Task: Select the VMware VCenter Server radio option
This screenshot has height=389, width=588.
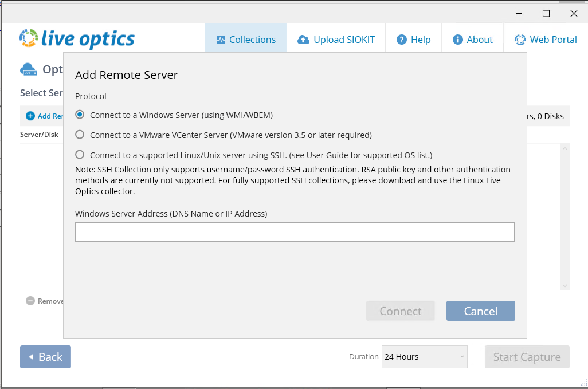Action: point(80,135)
